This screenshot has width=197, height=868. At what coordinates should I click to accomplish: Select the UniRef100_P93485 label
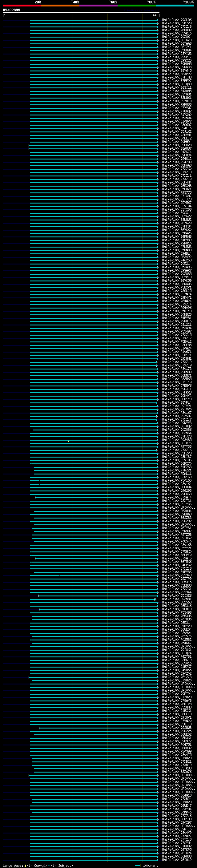(x=177, y=440)
